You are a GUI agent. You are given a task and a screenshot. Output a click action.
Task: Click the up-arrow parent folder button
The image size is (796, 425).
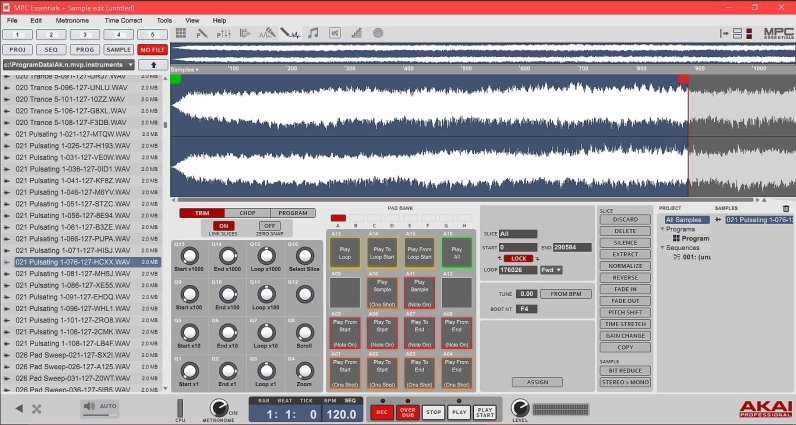152,64
